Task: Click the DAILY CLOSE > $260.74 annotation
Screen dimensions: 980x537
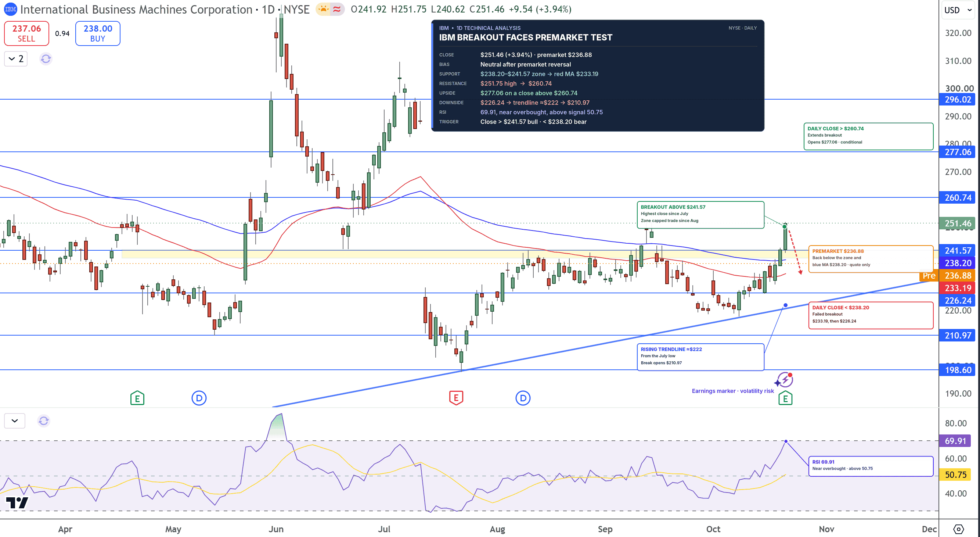Action: tap(868, 136)
